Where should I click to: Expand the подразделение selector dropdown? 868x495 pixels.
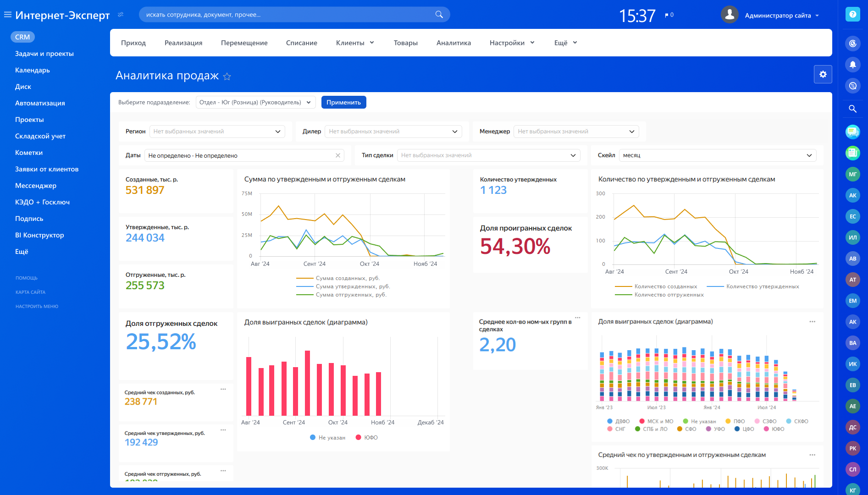tap(255, 102)
